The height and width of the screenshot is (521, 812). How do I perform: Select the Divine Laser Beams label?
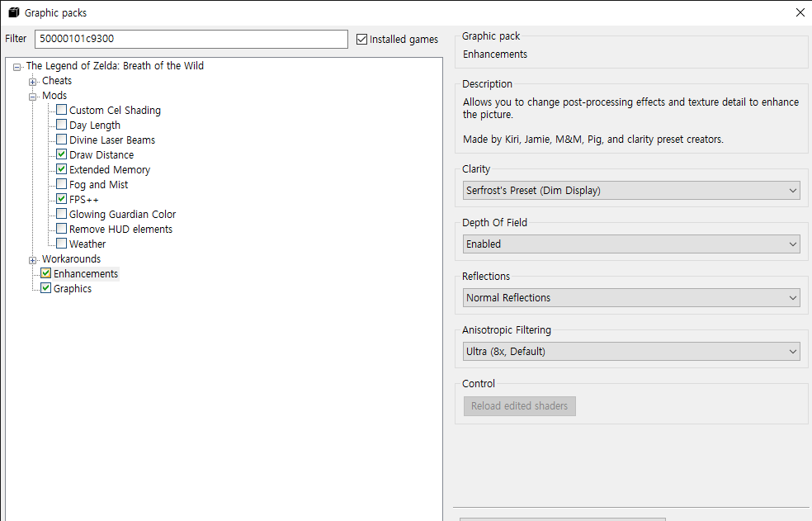click(112, 140)
